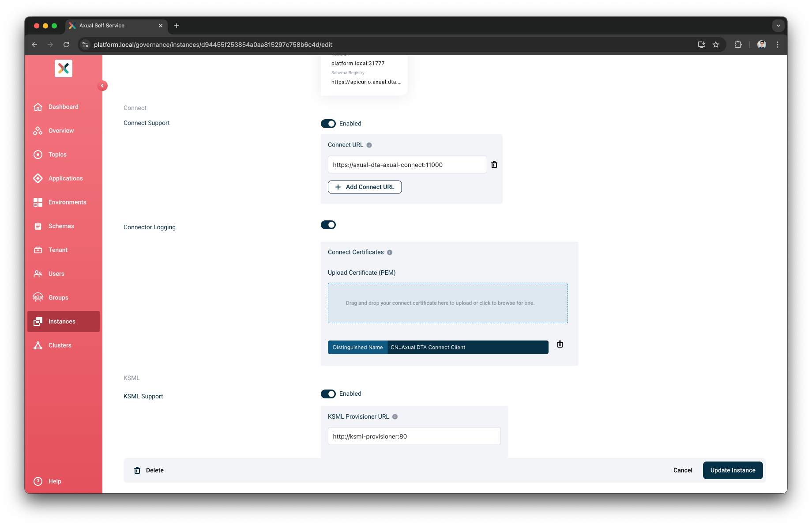Click the Help question mark icon
Screen dimensions: 812x526
tap(38, 481)
